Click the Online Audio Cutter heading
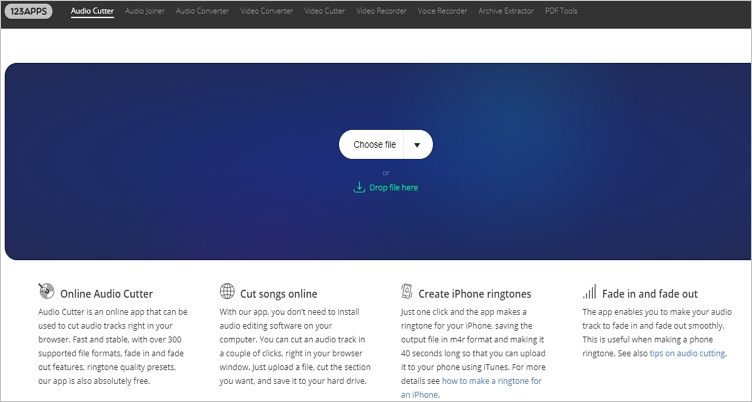This screenshot has height=402, width=752. click(106, 294)
